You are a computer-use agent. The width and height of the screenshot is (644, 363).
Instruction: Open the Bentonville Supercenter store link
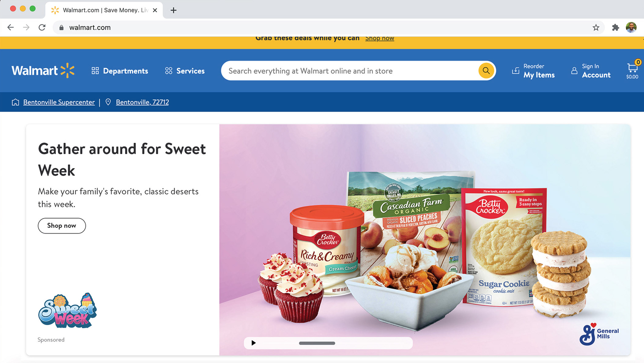[59, 102]
